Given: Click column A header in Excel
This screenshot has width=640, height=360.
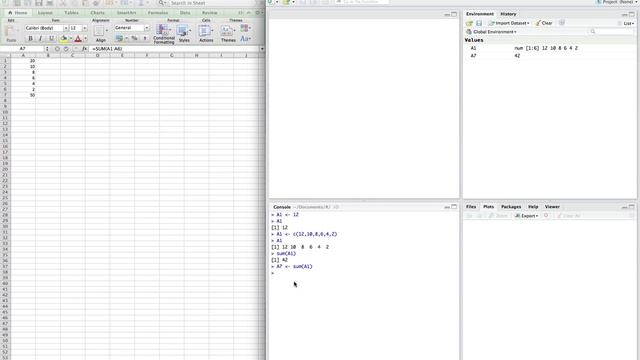Looking at the screenshot, I should coord(23,55).
